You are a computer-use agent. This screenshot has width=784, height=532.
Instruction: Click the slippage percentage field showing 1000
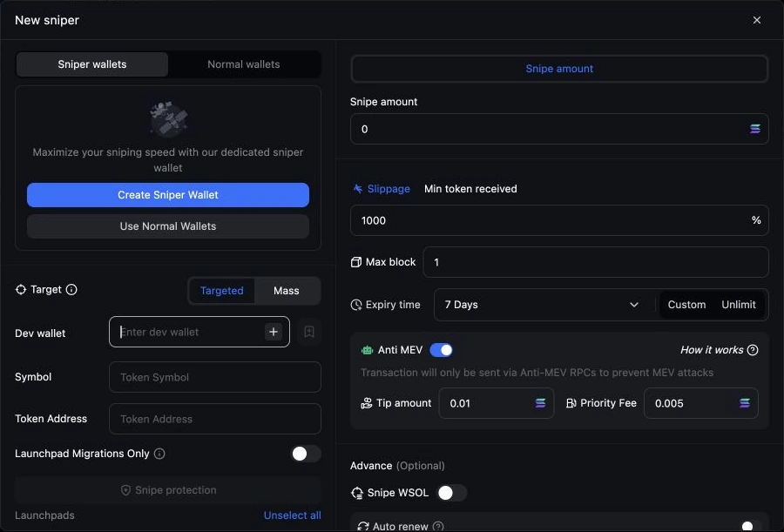pyautogui.click(x=559, y=220)
